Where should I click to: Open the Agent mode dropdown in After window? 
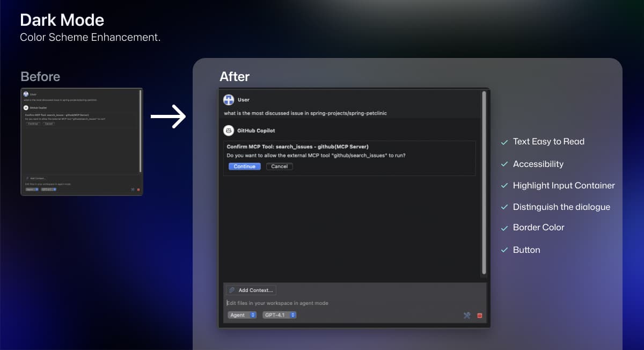pyautogui.click(x=242, y=315)
